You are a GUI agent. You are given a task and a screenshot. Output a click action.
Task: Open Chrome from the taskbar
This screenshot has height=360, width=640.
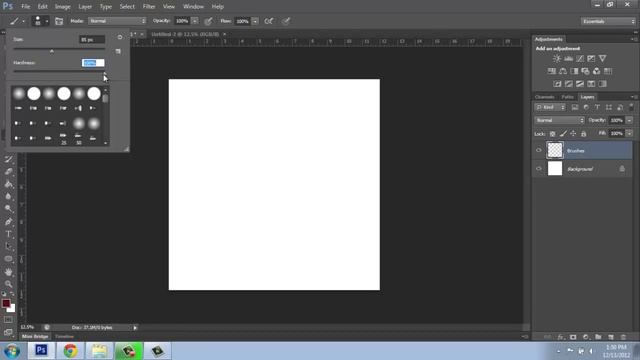[x=70, y=351]
